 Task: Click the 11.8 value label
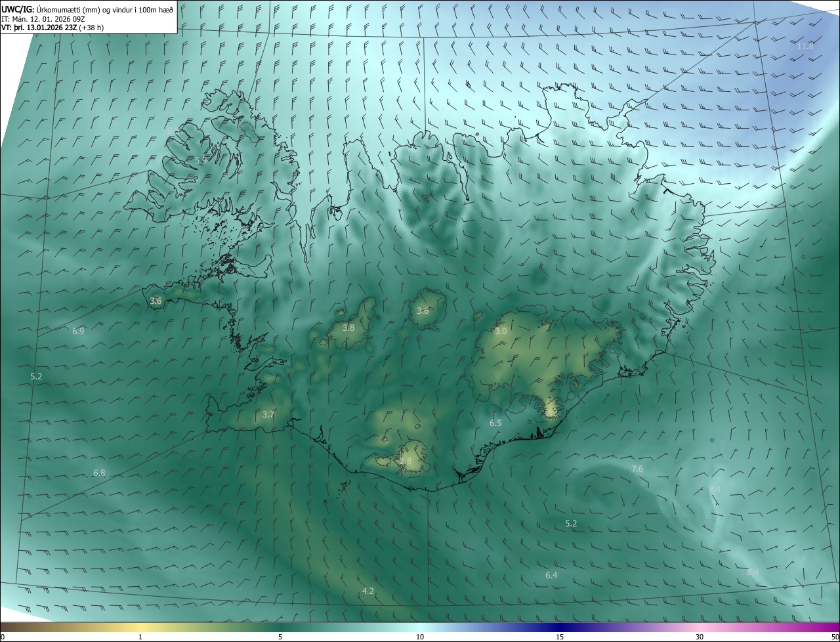click(805, 46)
